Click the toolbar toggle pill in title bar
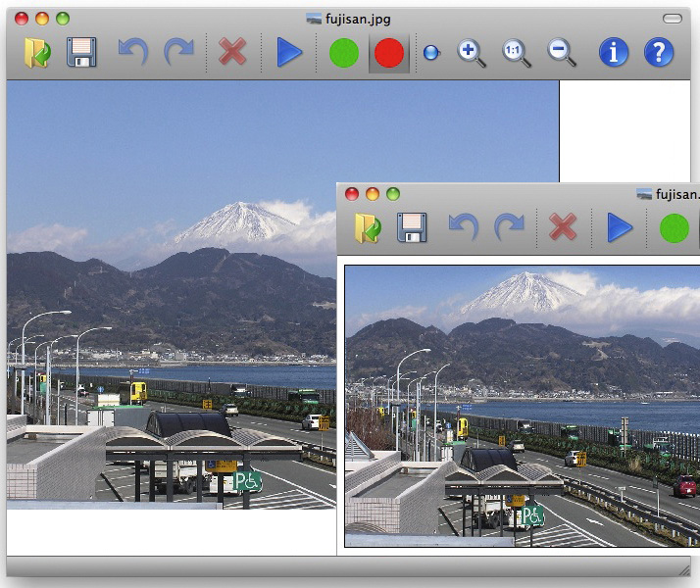Image resolution: width=700 pixels, height=588 pixels. pos(673,19)
